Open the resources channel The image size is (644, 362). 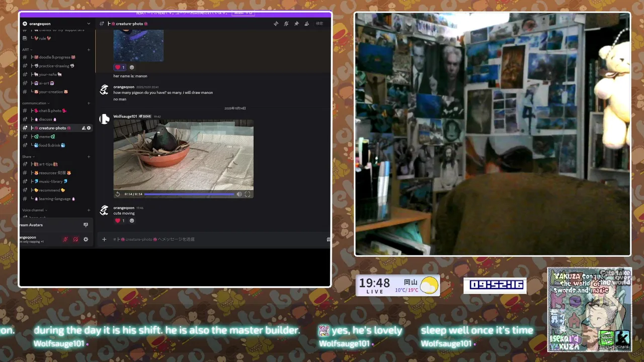pyautogui.click(x=56, y=173)
